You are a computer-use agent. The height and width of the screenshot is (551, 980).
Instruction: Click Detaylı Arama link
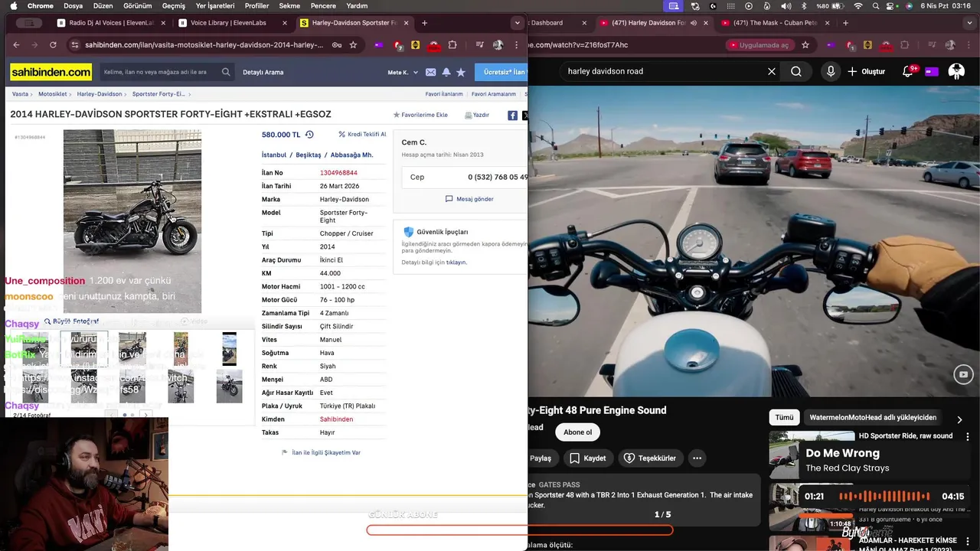(x=263, y=72)
